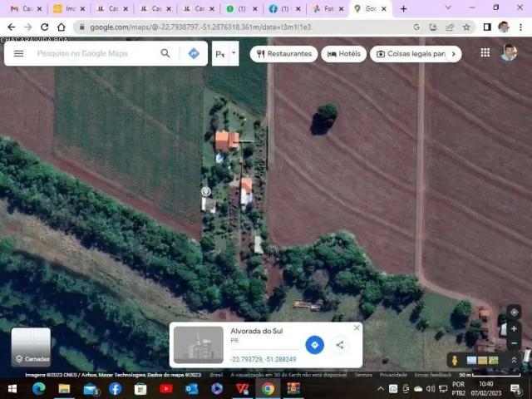
Task: Open the Google apps grid
Action: point(485,52)
